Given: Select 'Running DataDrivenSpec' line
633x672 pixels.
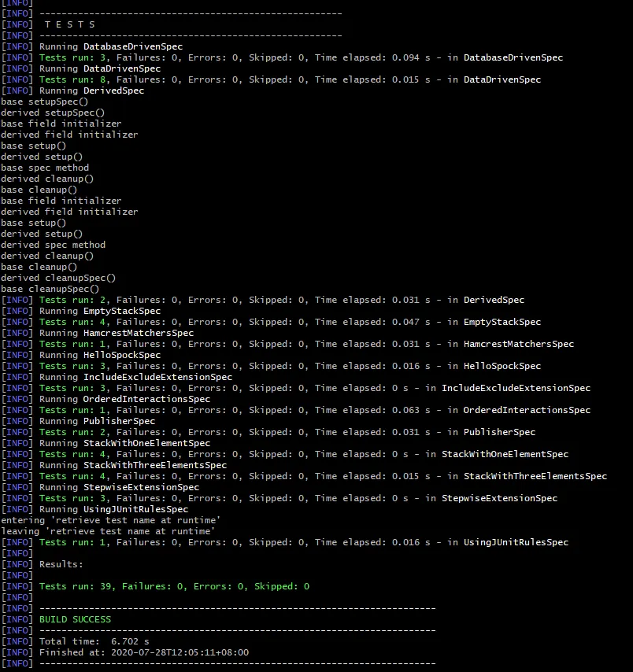Looking at the screenshot, I should tap(81, 68).
